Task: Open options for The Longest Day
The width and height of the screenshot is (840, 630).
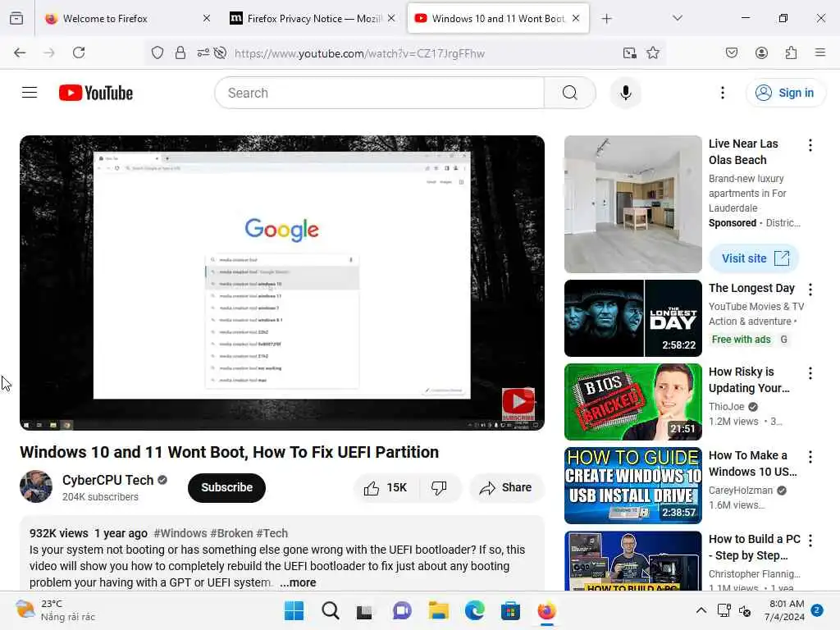Action: [810, 290]
